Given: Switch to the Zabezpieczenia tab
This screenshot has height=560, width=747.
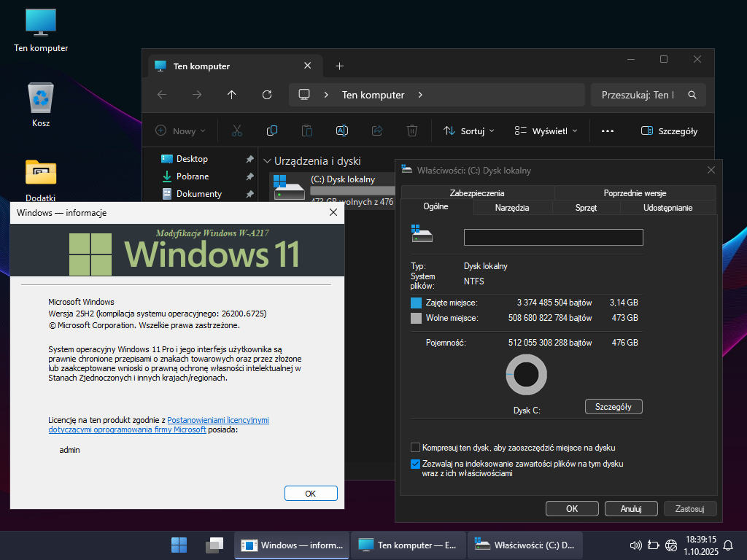Looking at the screenshot, I should (x=477, y=193).
